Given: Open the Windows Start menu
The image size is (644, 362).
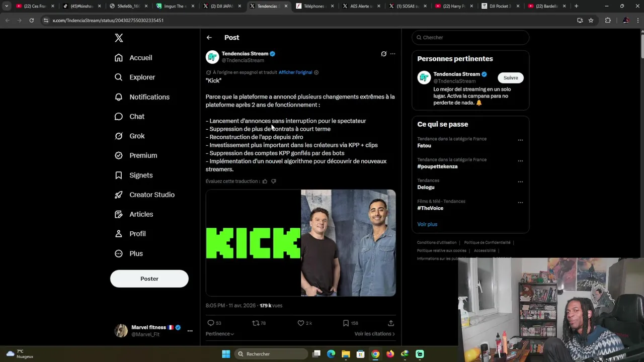Looking at the screenshot, I should point(226,354).
